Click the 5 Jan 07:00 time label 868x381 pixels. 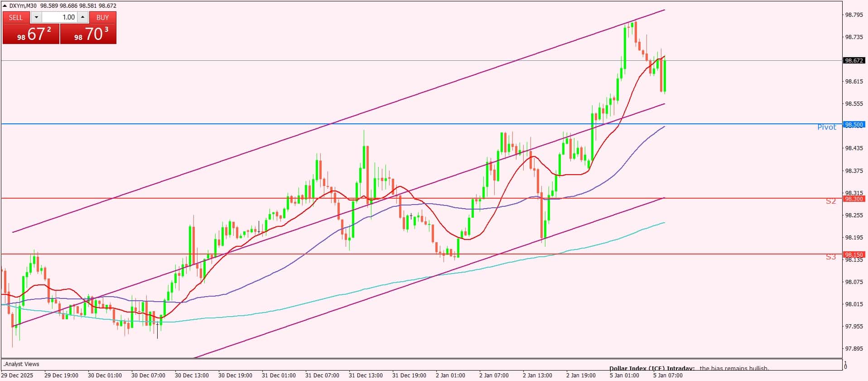pos(668,376)
